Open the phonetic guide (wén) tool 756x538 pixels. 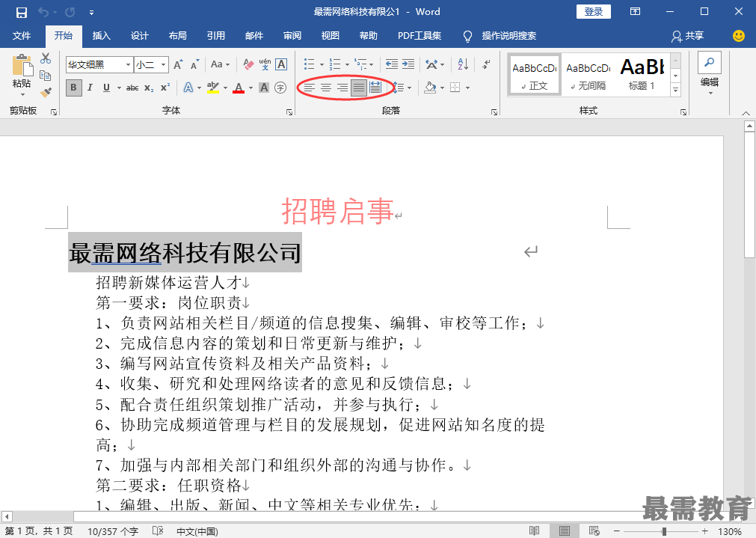click(265, 64)
